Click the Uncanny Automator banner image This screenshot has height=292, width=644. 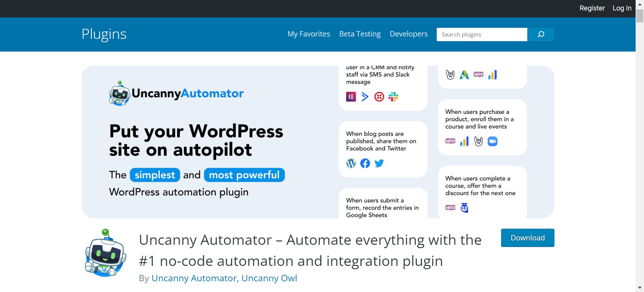point(318,142)
